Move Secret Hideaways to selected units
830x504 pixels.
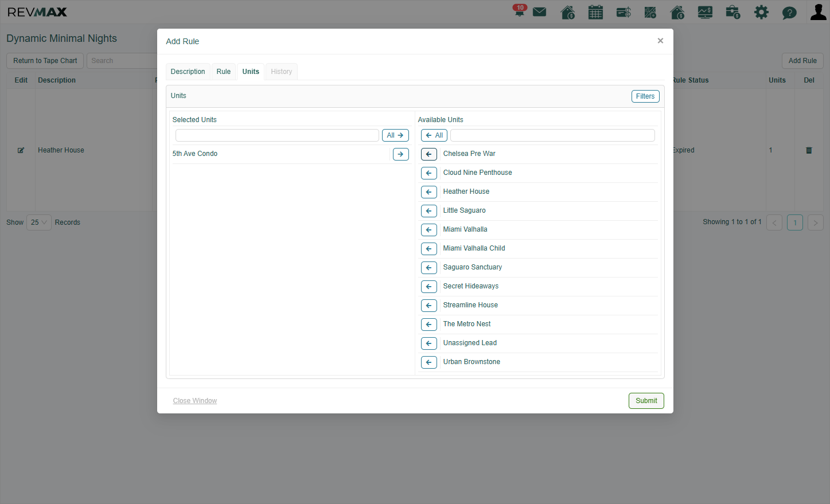click(428, 286)
